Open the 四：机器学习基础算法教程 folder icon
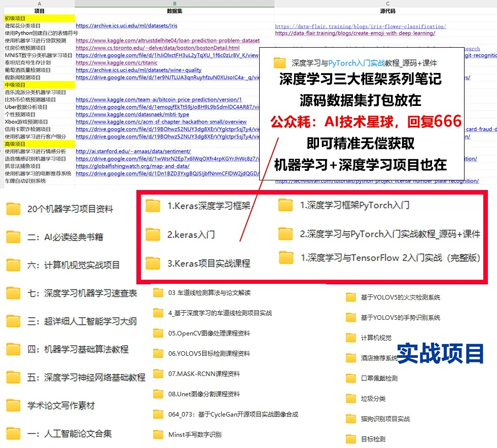 pyautogui.click(x=13, y=349)
